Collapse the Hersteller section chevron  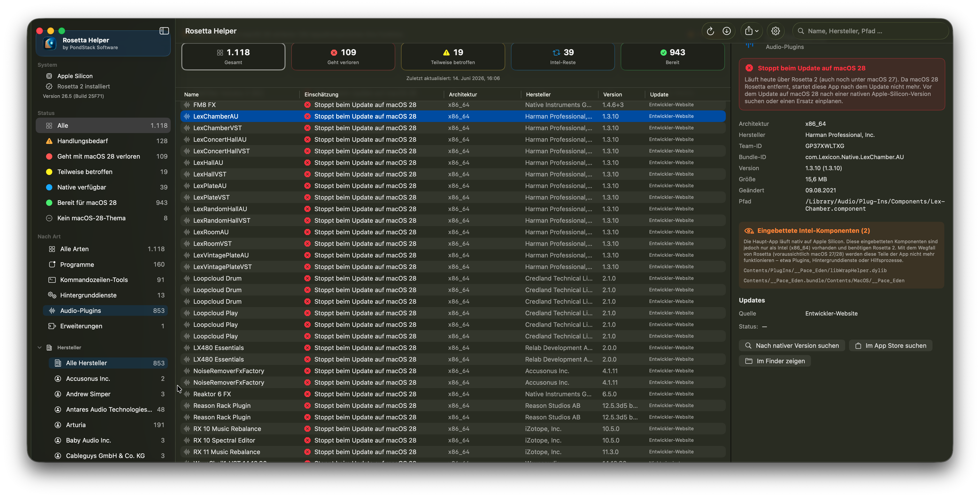40,347
